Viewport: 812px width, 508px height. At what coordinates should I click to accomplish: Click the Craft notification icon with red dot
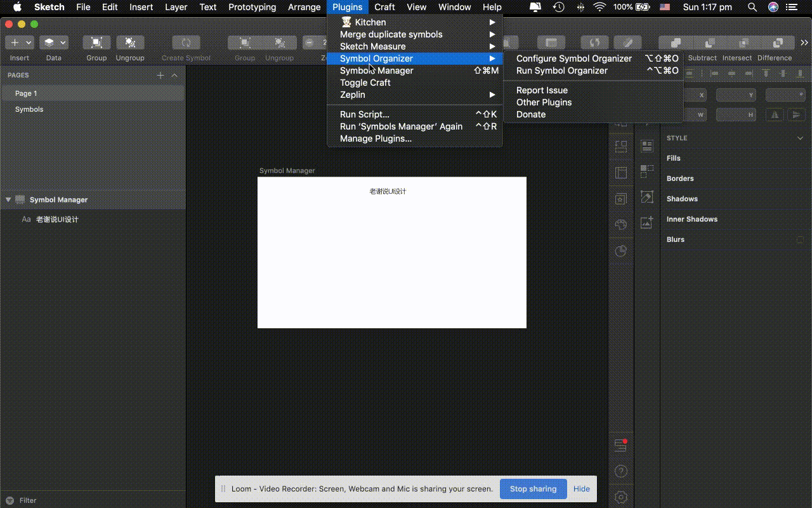pos(621,445)
